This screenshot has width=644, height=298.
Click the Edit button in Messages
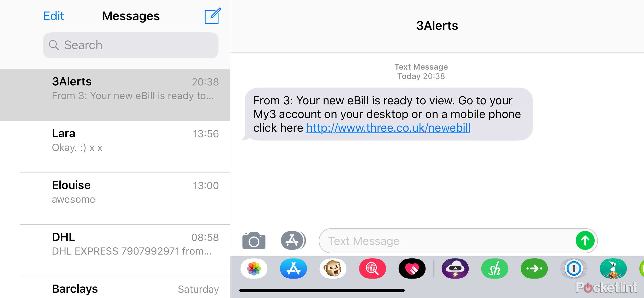54,16
